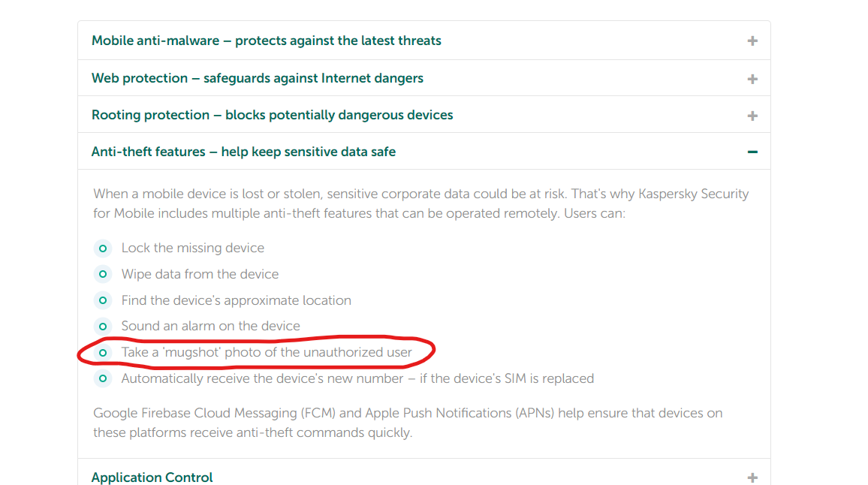Screen dimensions: 868x485
Task: Click the 'Lock the missing device' text
Action: coord(193,248)
